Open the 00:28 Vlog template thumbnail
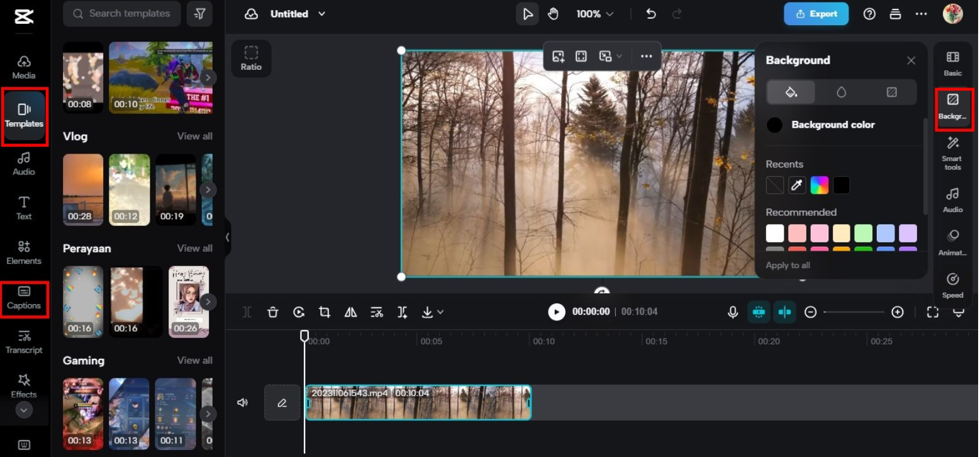Screen dimensions: 980x457 tap(83, 190)
